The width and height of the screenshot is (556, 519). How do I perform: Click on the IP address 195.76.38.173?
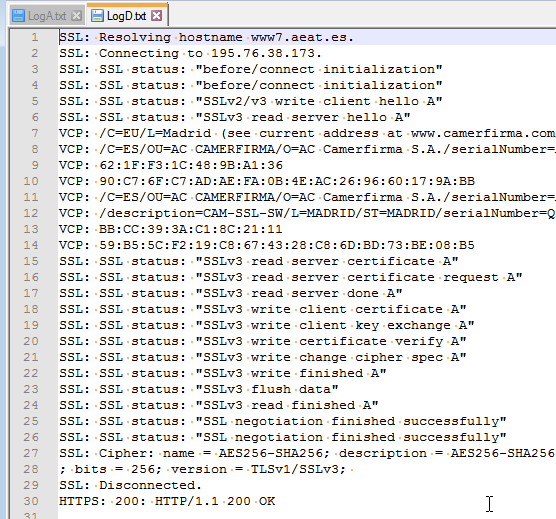point(266,54)
